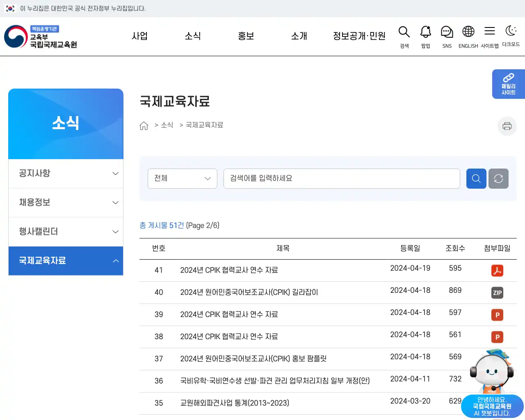Go to home via breadcrumb house icon
This screenshot has height=420, width=525.
click(144, 126)
